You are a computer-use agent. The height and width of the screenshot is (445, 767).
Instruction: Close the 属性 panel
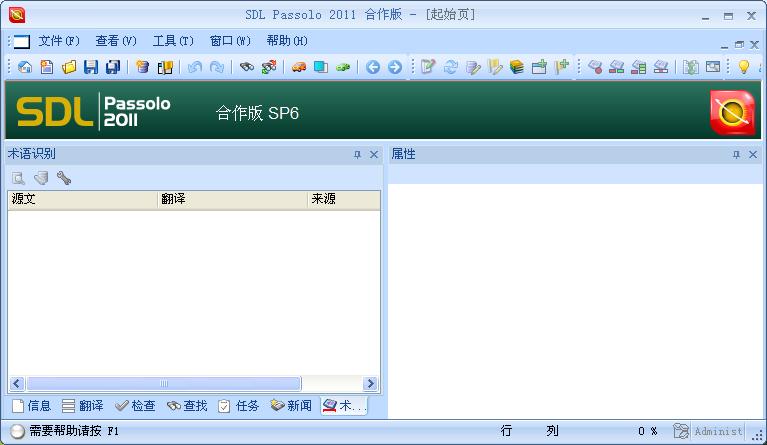click(753, 155)
